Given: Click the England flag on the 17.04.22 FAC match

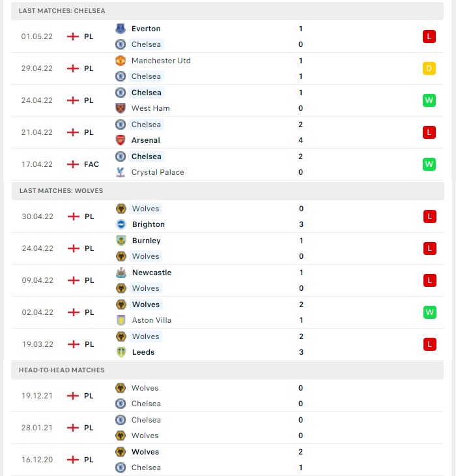Looking at the screenshot, I should [73, 164].
